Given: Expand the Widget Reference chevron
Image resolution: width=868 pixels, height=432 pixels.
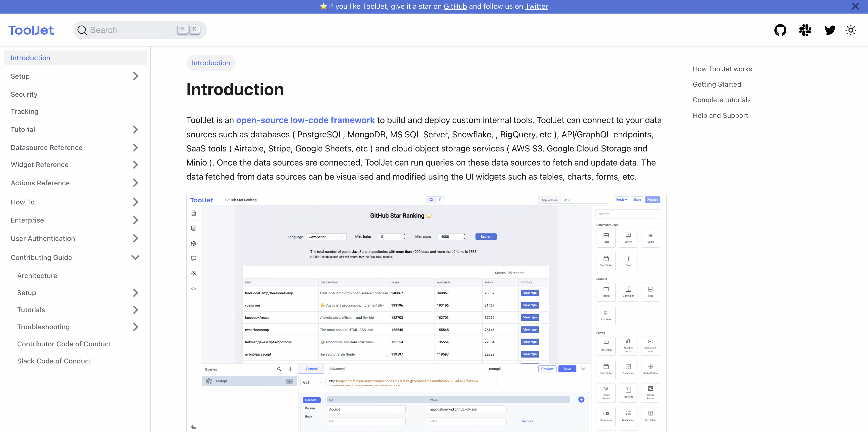Looking at the screenshot, I should coord(135,165).
